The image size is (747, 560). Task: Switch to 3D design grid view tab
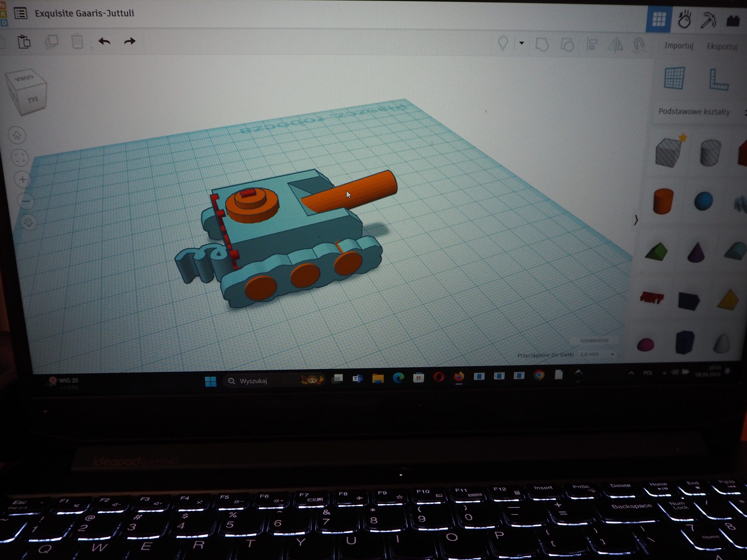click(x=659, y=19)
